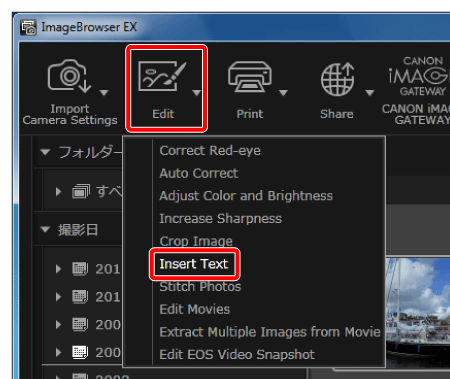Screen dimensions: 450x379
Task: Choose Crop Image menu entry
Action: pyautogui.click(x=196, y=241)
